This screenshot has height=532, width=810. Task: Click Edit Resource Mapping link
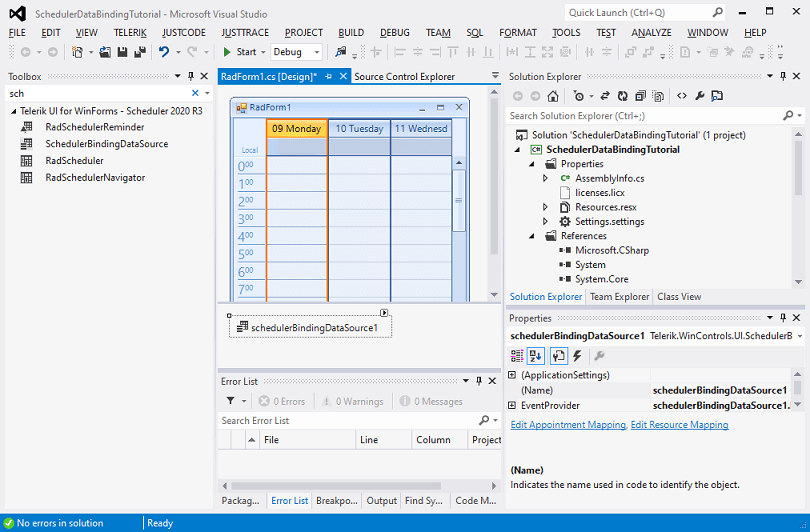[679, 425]
